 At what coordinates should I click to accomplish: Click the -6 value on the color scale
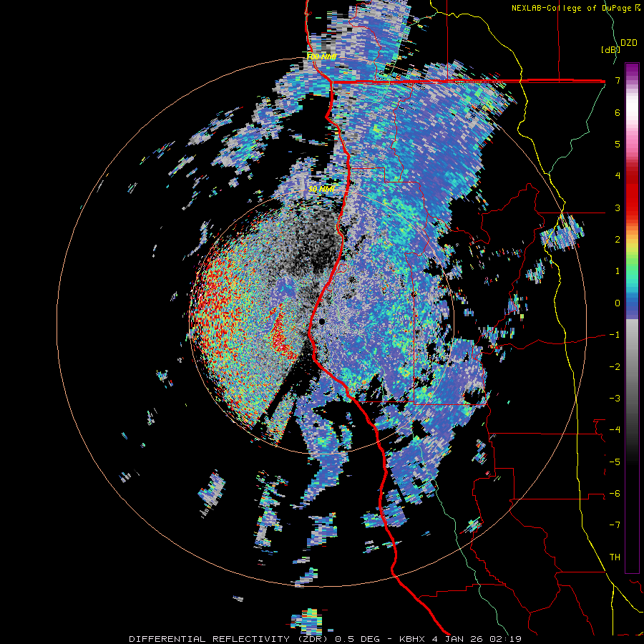pos(615,494)
